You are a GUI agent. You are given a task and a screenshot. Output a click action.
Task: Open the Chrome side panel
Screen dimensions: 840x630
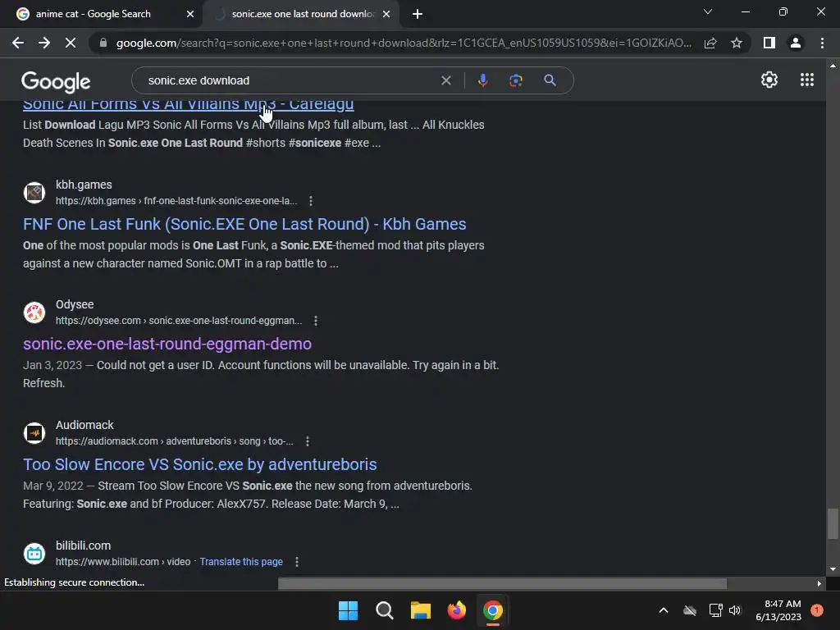[x=769, y=43]
